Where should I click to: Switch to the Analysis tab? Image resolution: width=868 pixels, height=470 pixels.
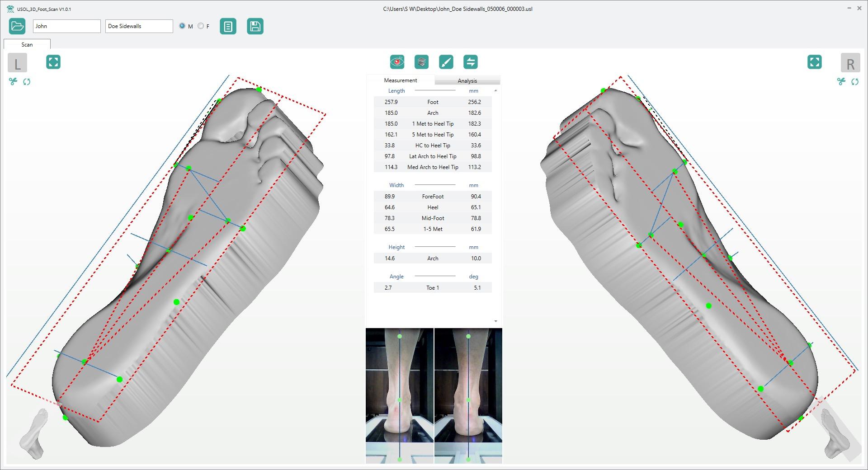click(x=467, y=80)
